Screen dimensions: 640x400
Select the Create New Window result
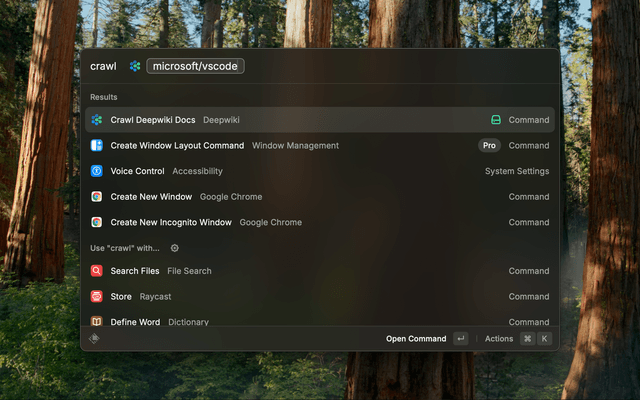click(x=320, y=197)
